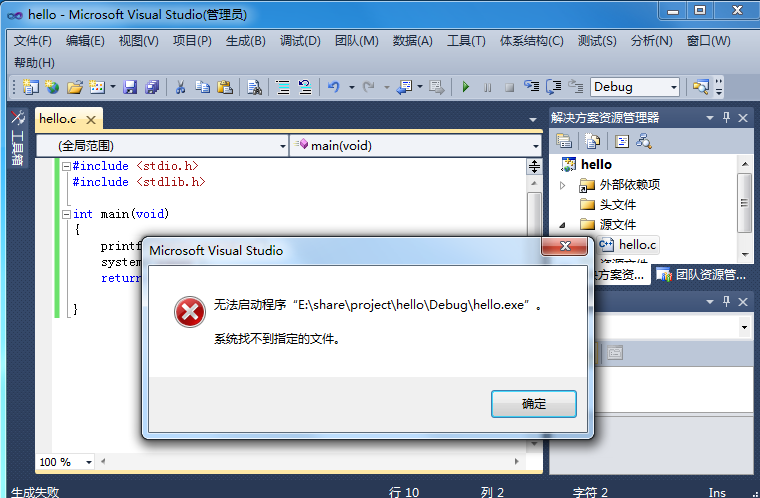
Task: Open the Debug configuration dropdown
Action: pyautogui.click(x=634, y=87)
